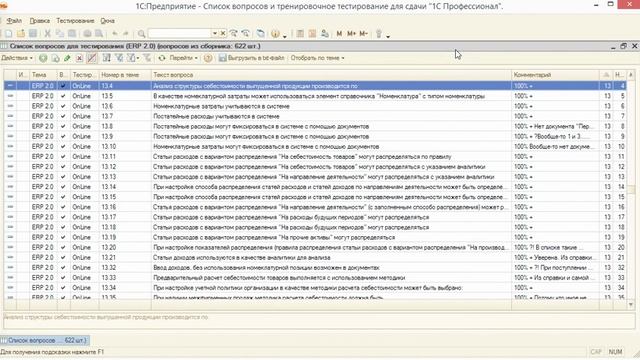Click the filter funnel icon in list toolbar
This screenshot has width=640, height=360.
(x=119, y=58)
